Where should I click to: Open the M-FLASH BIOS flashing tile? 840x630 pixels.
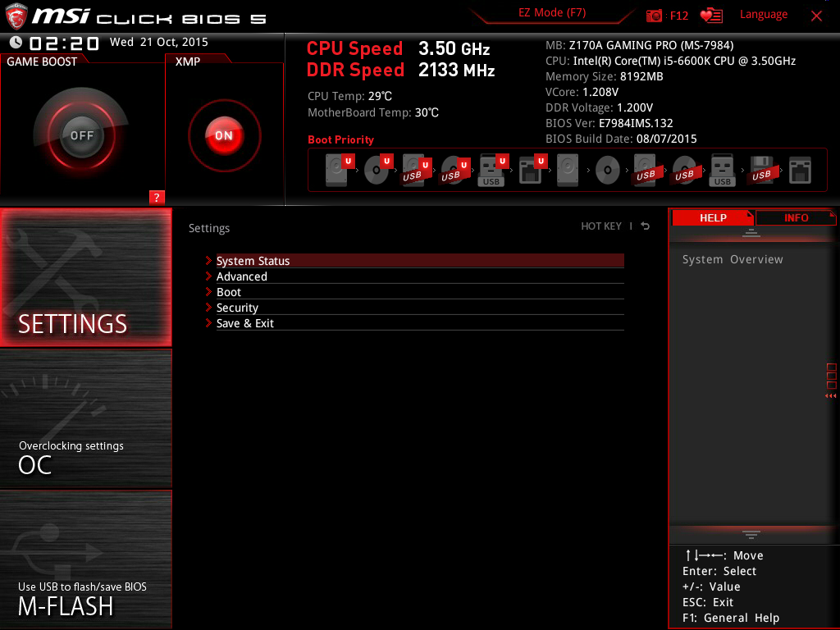point(85,559)
